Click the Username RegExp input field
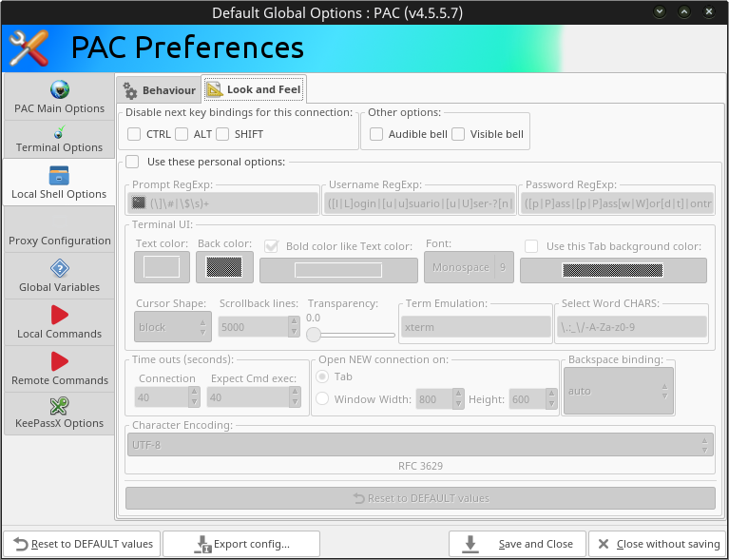729x560 pixels. coord(419,203)
